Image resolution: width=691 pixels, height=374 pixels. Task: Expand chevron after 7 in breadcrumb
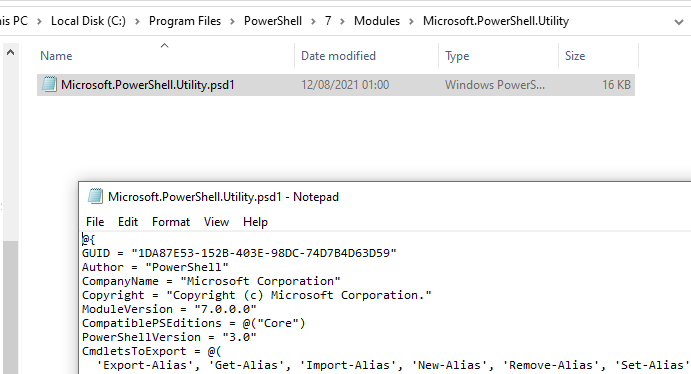click(342, 21)
